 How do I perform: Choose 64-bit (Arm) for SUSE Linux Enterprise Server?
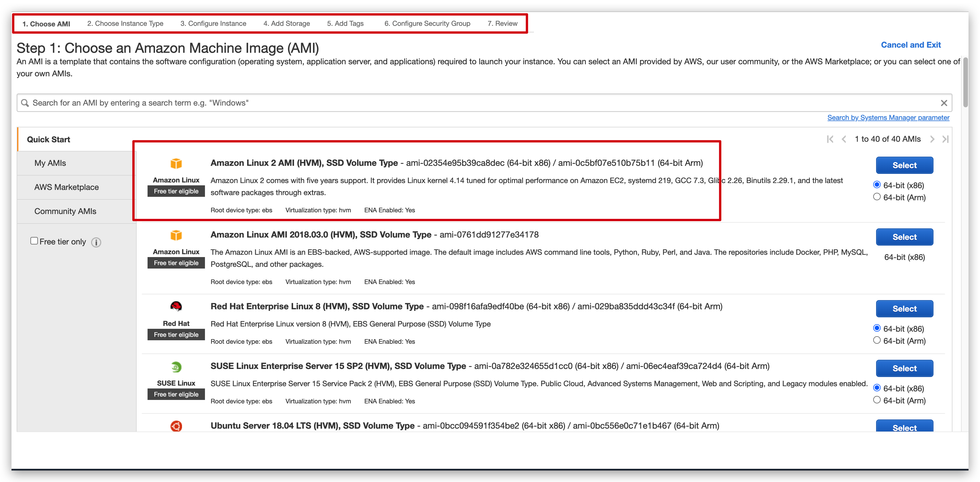click(877, 400)
